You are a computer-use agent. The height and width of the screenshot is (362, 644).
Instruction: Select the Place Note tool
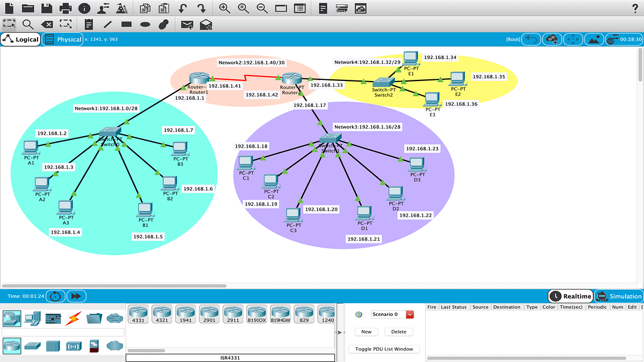tap(89, 24)
